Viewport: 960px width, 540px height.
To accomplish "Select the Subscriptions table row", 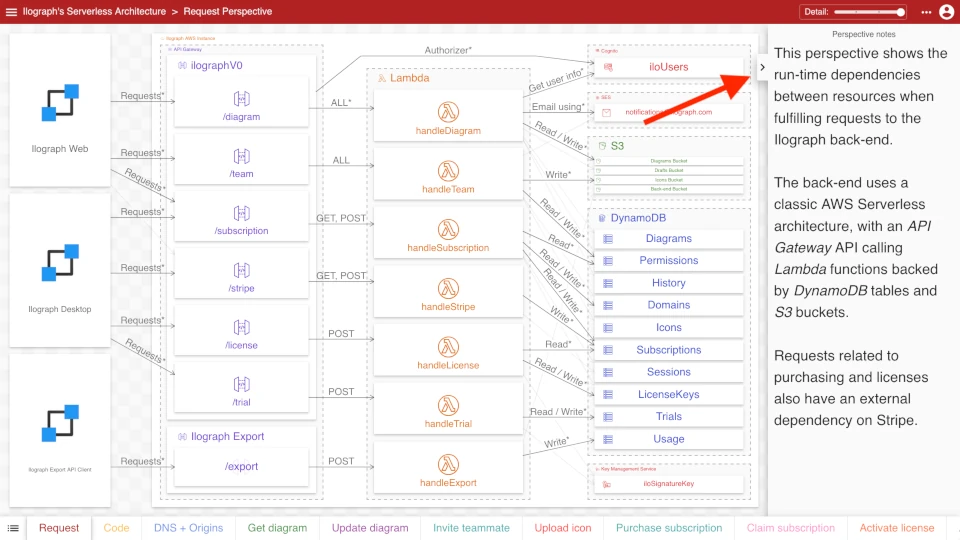I will 669,350.
